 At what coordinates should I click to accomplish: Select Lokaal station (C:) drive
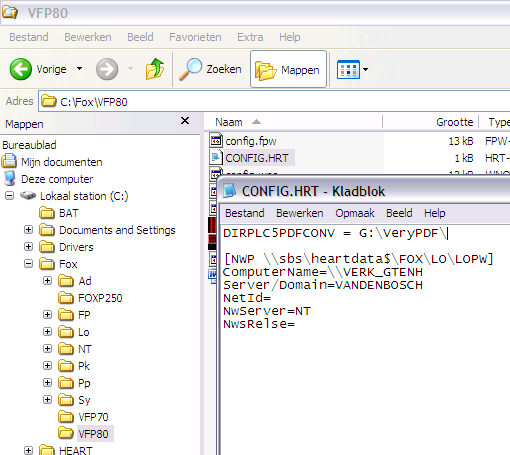(84, 196)
